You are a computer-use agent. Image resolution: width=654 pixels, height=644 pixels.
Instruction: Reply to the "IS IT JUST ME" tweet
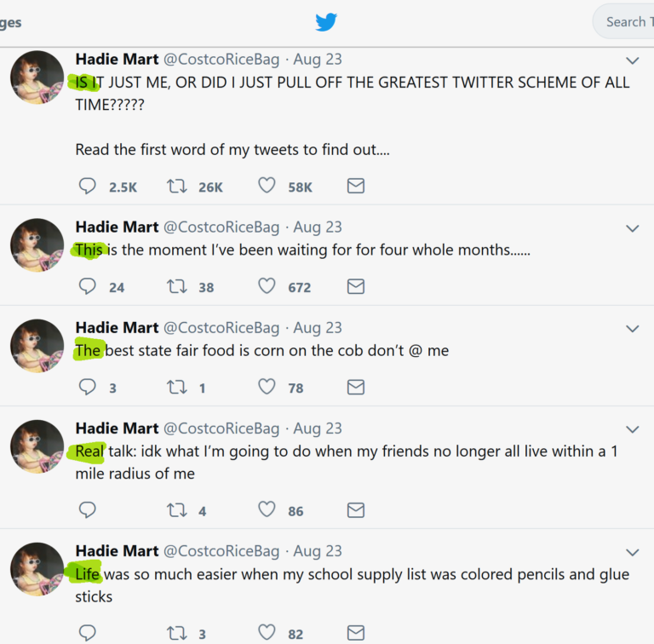(88, 186)
